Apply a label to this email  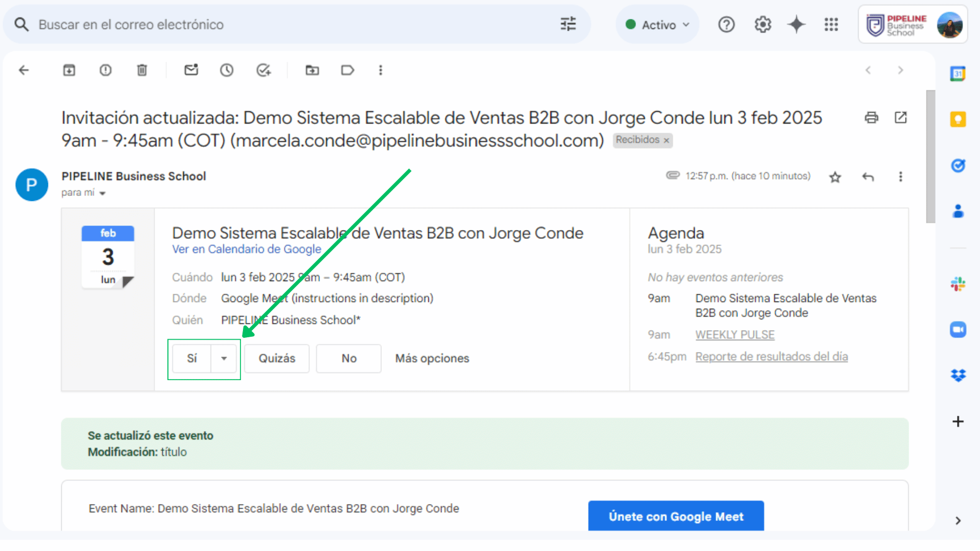click(347, 70)
